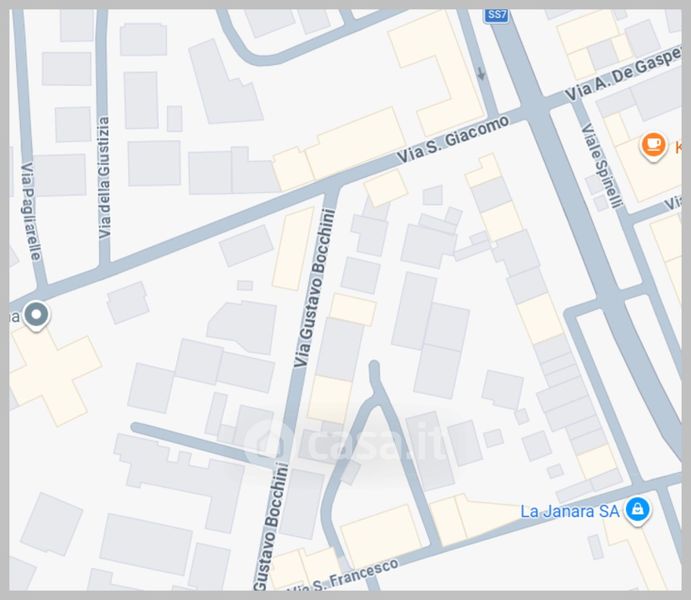This screenshot has width=691, height=600.
Task: Click the SS7 highway shield badge
Action: click(x=497, y=15)
